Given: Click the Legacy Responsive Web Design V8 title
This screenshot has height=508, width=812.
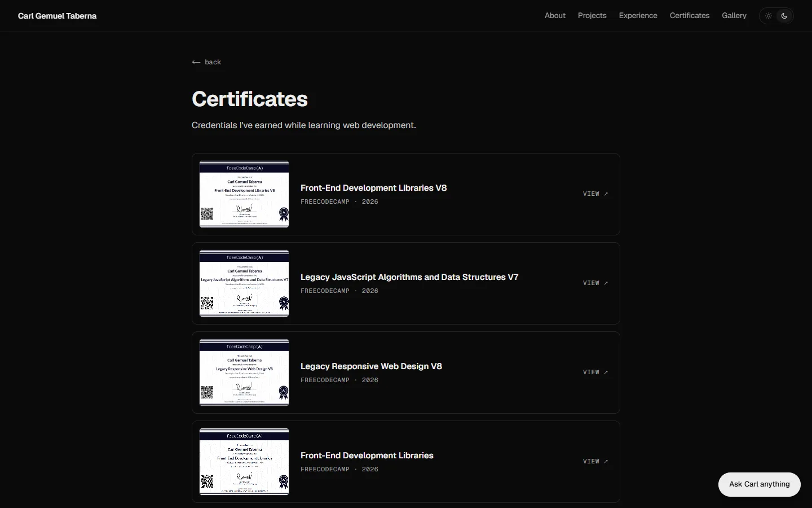Looking at the screenshot, I should pyautogui.click(x=371, y=366).
